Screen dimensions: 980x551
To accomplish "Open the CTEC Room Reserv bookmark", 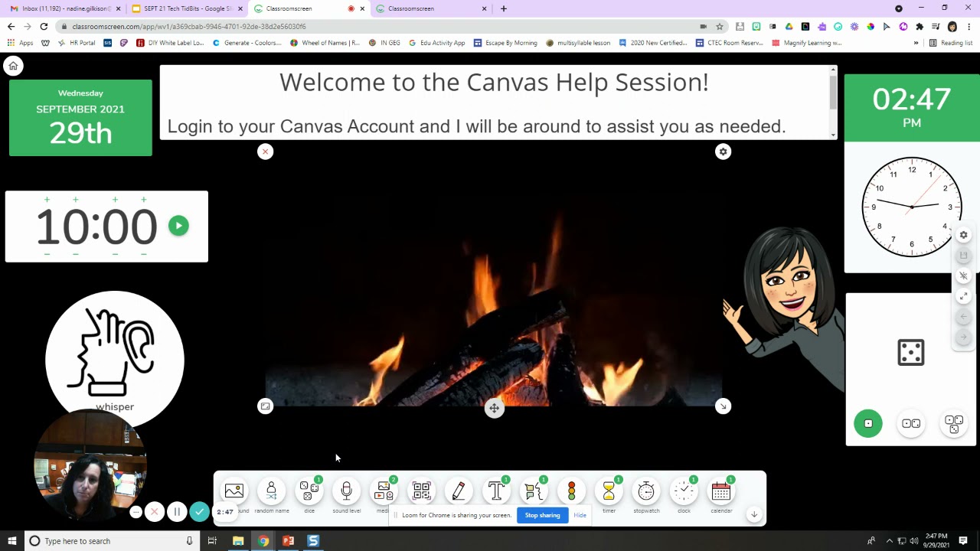I will pos(730,43).
